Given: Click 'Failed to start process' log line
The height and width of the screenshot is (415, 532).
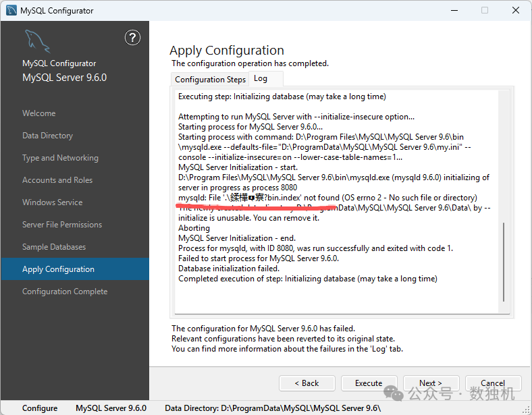Looking at the screenshot, I should pyautogui.click(x=259, y=258).
